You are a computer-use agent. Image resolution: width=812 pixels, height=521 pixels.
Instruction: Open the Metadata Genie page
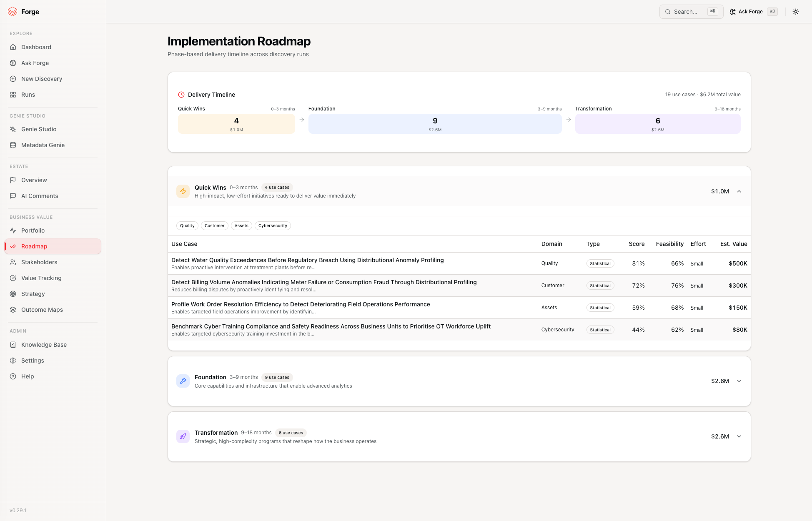(53, 145)
